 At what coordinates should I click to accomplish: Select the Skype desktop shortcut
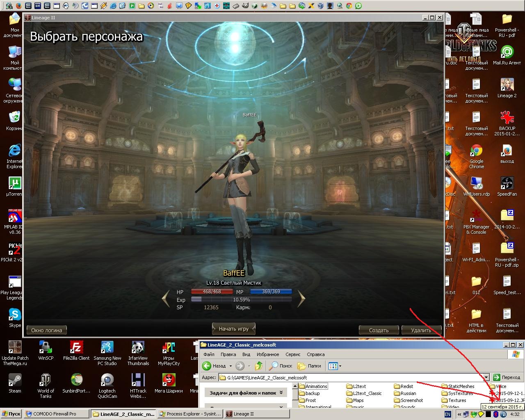(x=15, y=318)
